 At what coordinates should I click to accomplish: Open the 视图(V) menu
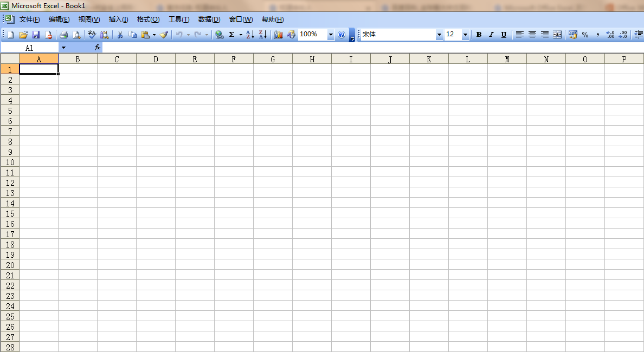[89, 19]
